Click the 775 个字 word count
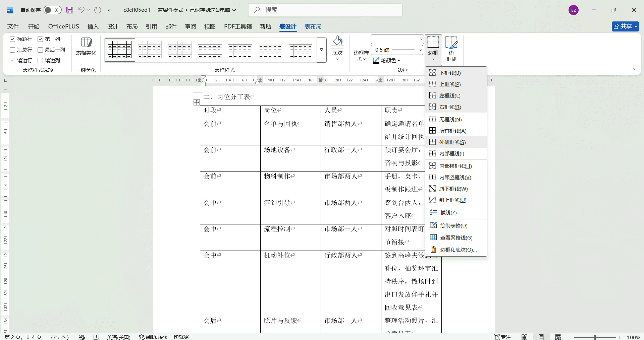The height and width of the screenshot is (340, 644). coord(60,337)
